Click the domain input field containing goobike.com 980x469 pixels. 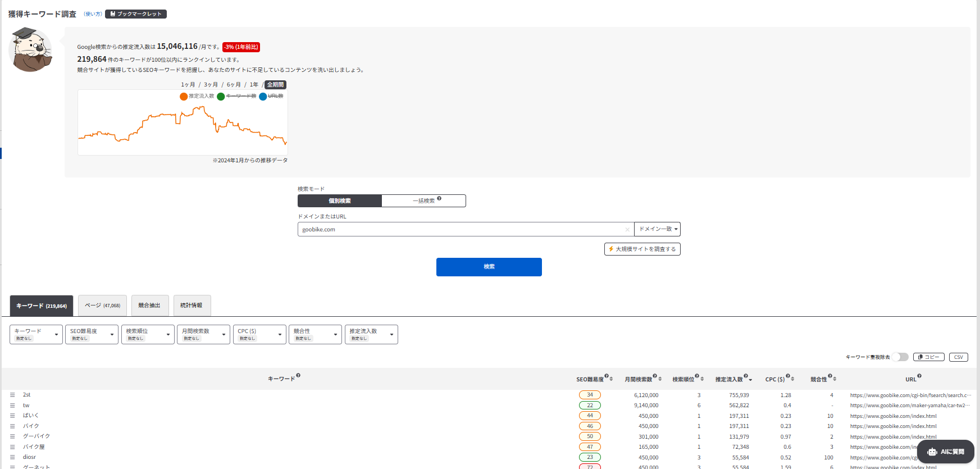461,229
